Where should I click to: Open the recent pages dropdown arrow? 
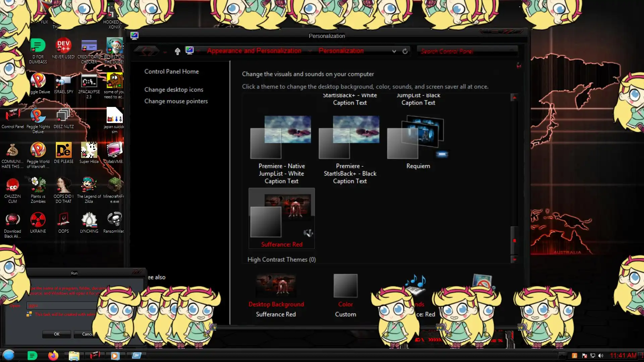[x=165, y=52]
